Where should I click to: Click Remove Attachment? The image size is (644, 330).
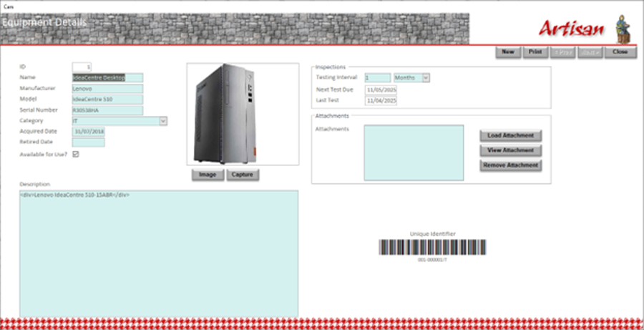[x=510, y=165]
